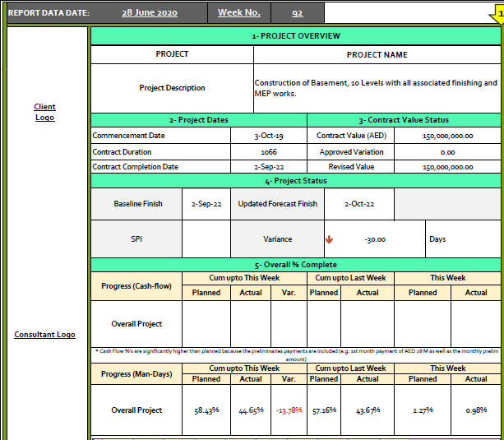This screenshot has width=504, height=440.
Task: Click the empty Cash-flow Planned cell under Cum upto This Week
Action: click(x=206, y=324)
